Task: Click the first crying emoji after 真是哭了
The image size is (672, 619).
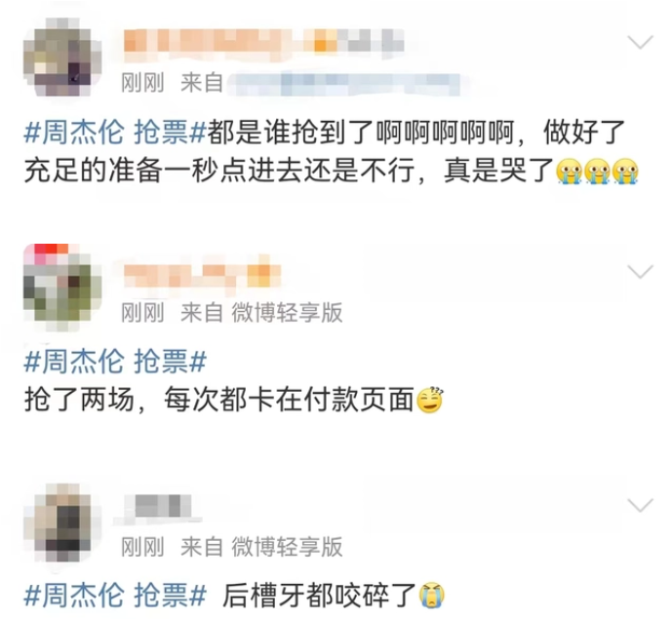Action: pos(569,172)
